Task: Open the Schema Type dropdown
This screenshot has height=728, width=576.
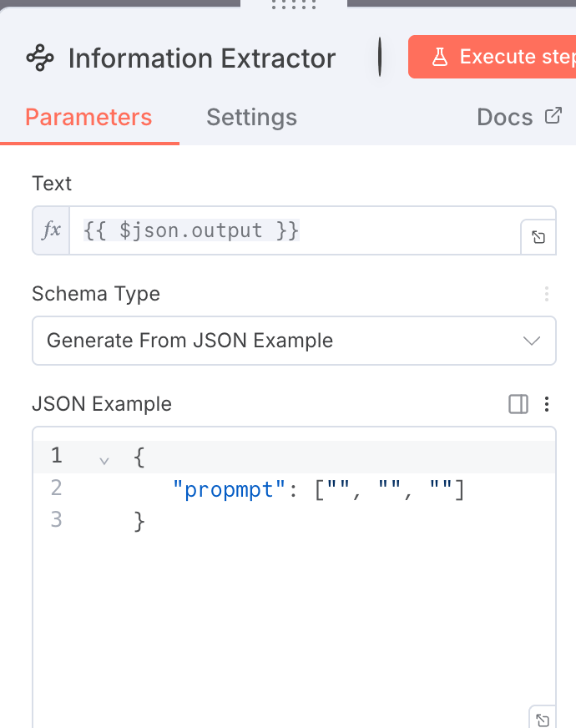Action: [294, 341]
